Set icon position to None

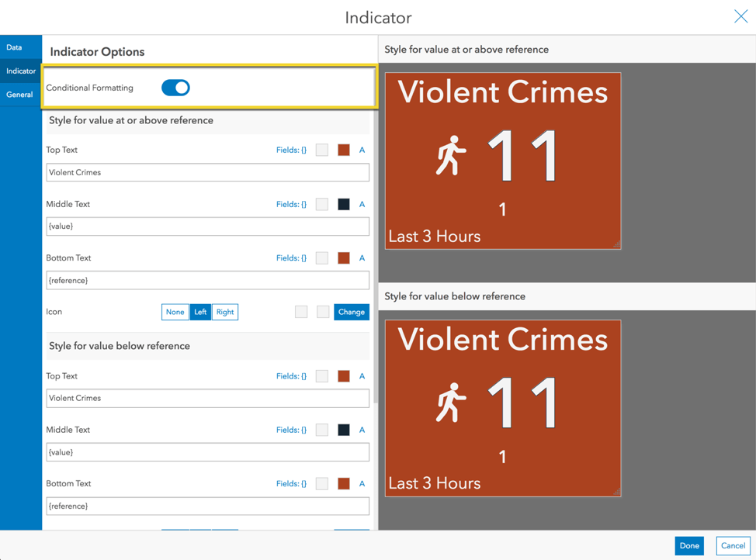tap(175, 312)
